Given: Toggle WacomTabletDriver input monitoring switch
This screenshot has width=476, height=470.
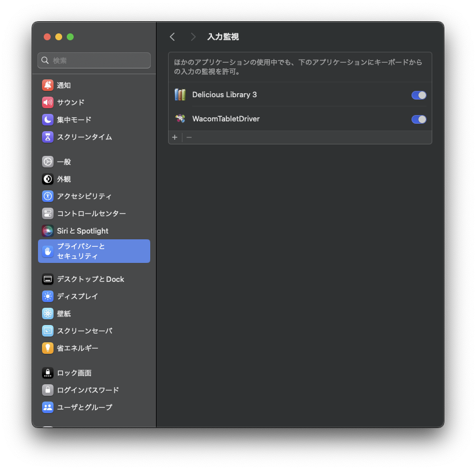Looking at the screenshot, I should (418, 119).
